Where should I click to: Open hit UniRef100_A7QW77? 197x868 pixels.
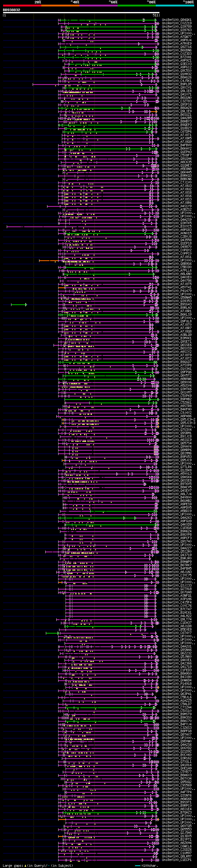pyautogui.click(x=176, y=37)
